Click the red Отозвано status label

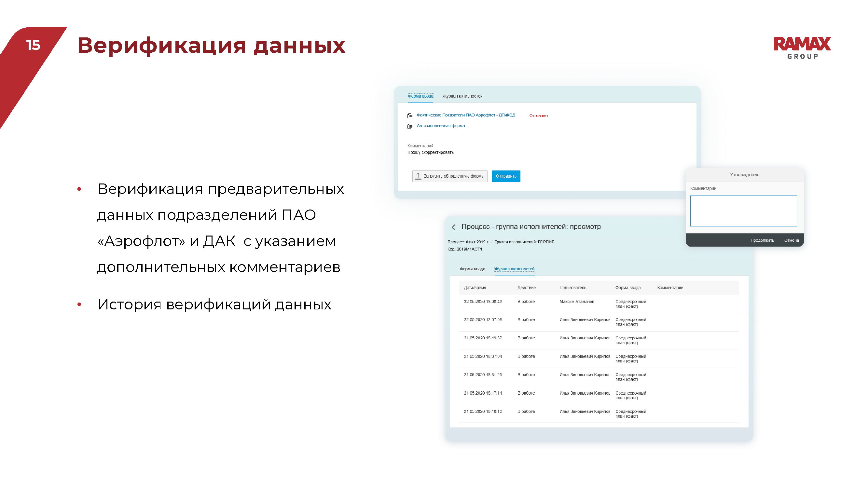[x=538, y=116]
